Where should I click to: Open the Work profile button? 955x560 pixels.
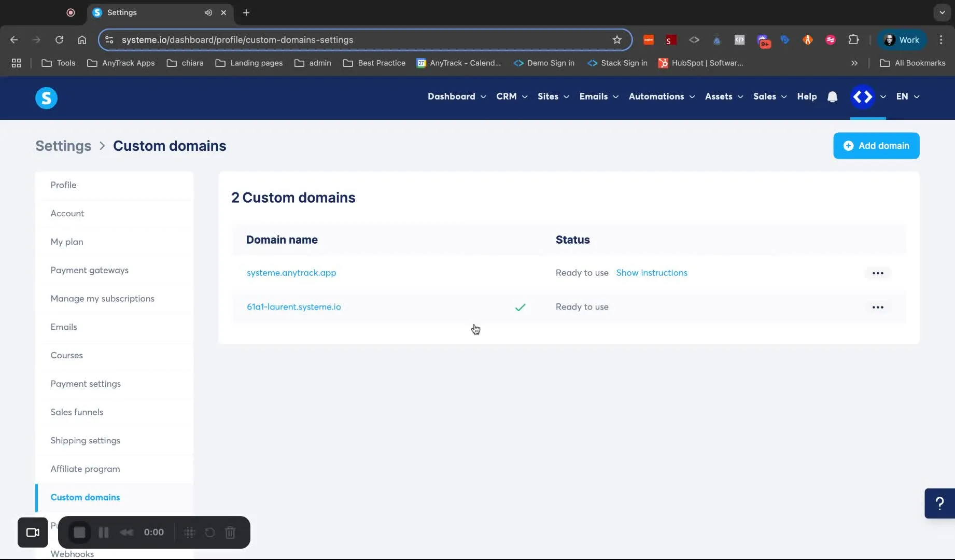902,40
